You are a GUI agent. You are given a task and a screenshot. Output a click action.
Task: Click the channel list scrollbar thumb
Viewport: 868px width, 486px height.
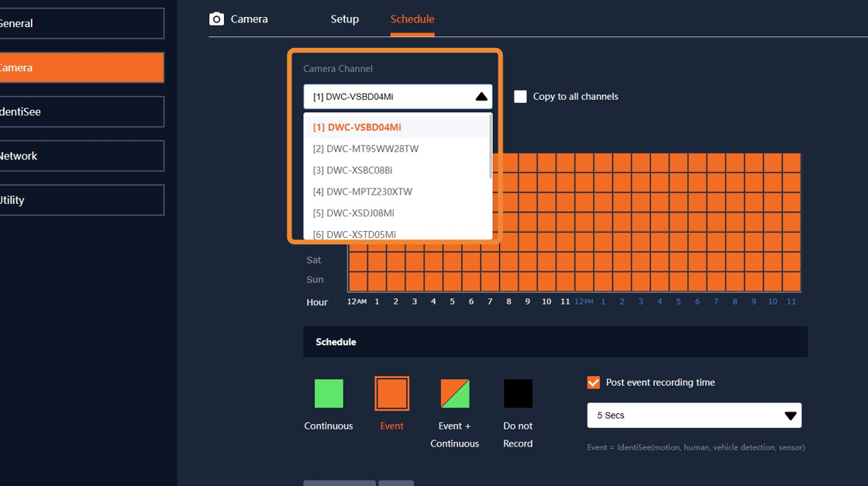(x=491, y=146)
